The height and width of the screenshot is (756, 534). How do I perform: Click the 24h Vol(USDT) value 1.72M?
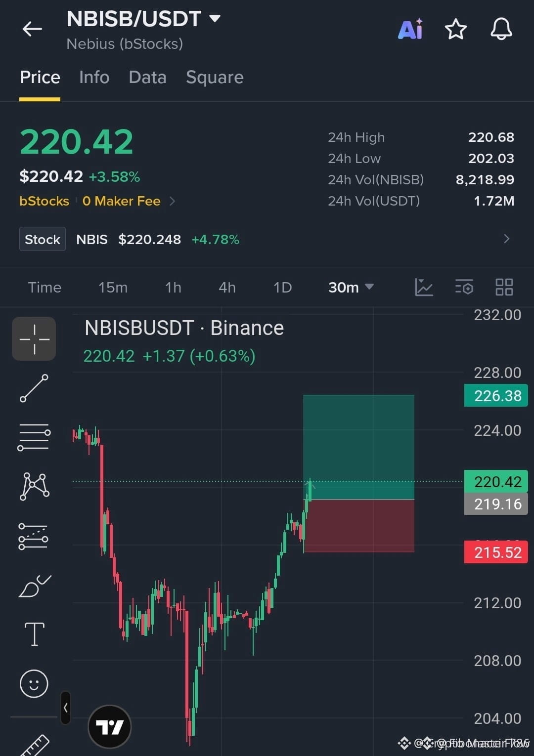tap(494, 201)
